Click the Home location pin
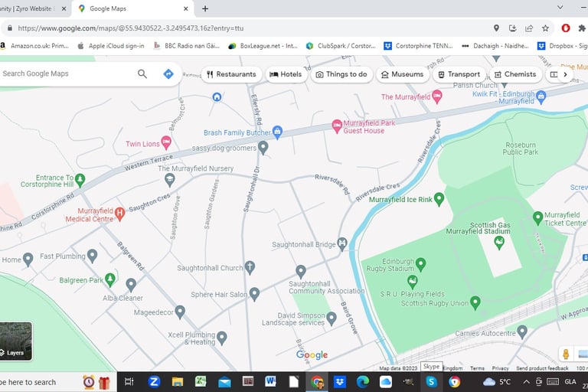The width and height of the screenshot is (588, 392). point(28,260)
